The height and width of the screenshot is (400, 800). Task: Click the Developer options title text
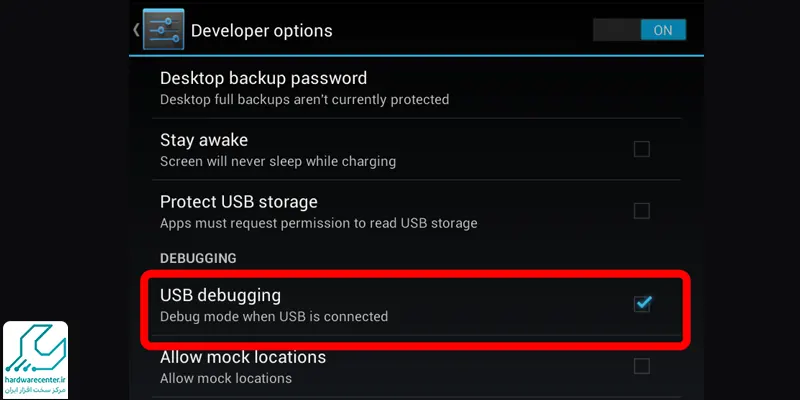pos(262,31)
